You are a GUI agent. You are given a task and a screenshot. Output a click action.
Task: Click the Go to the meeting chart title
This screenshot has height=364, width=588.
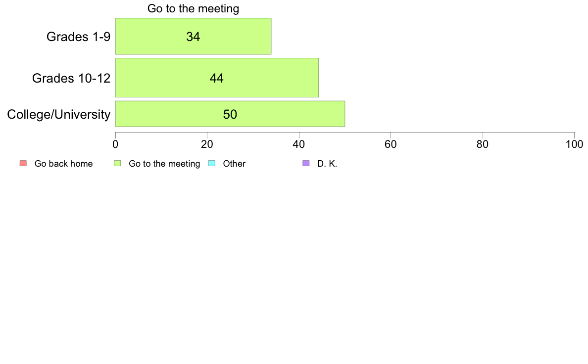click(x=193, y=8)
